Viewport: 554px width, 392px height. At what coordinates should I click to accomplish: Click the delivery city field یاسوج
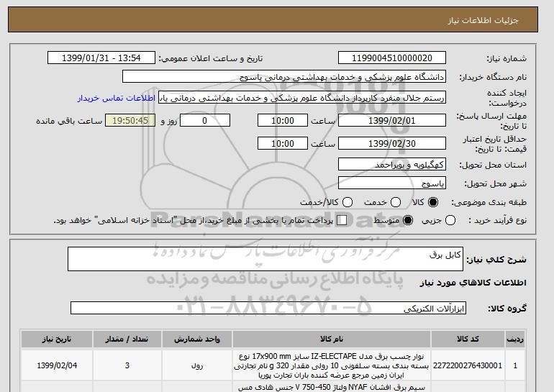[392, 183]
